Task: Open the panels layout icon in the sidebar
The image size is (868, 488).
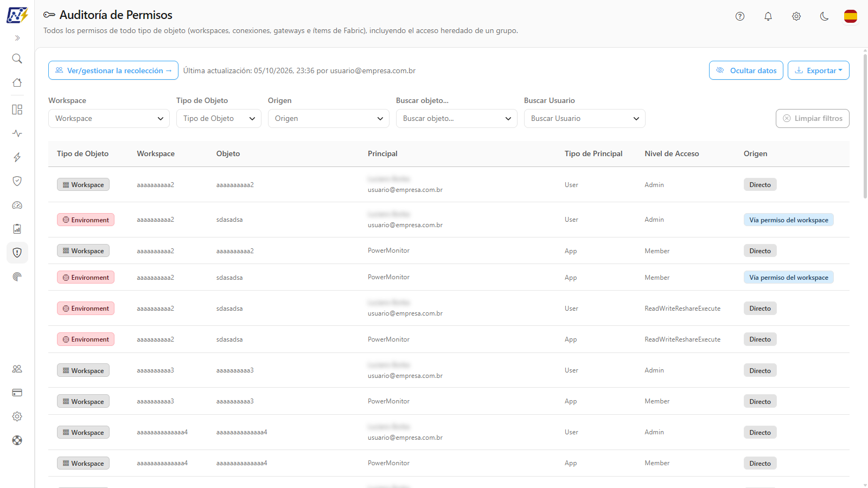Action: point(17,110)
